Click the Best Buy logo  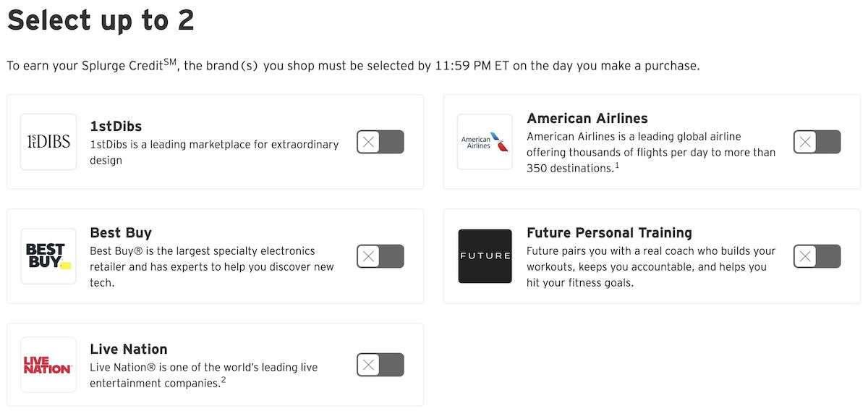point(48,256)
